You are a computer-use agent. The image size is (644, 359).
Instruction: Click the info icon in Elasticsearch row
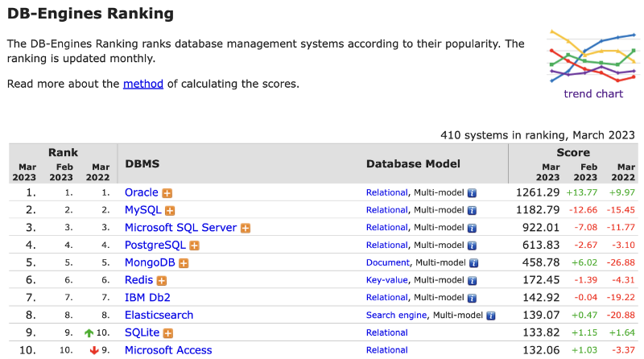tap(491, 316)
